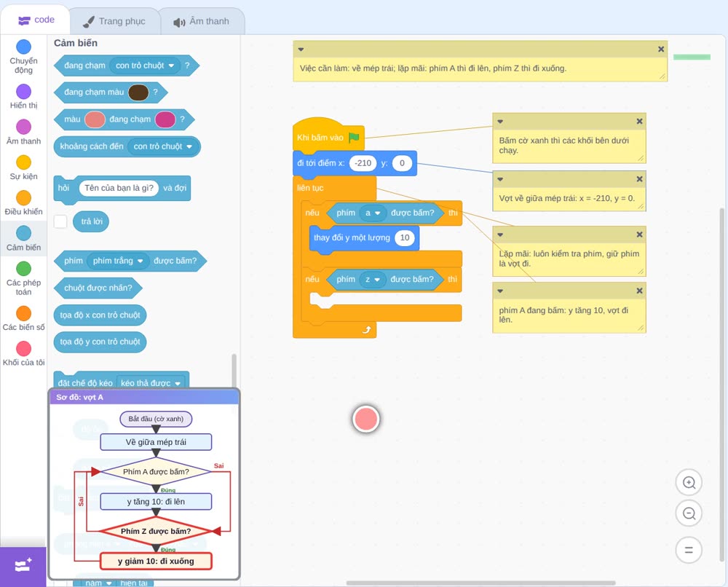Open the Âm thanh block category

coord(23,133)
